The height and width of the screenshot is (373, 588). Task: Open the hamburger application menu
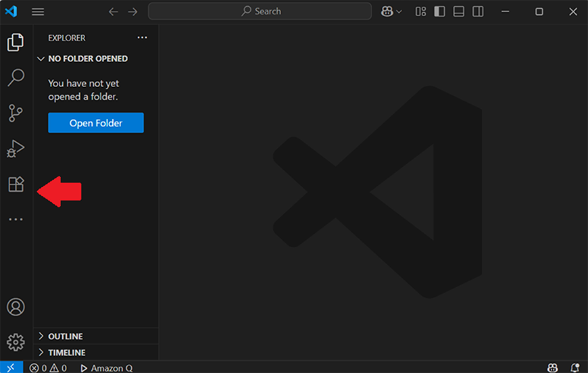[38, 11]
